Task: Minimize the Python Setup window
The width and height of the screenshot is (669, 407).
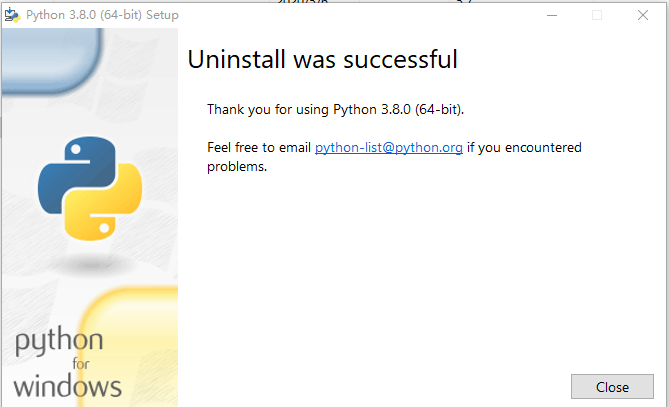Action: coord(552,15)
